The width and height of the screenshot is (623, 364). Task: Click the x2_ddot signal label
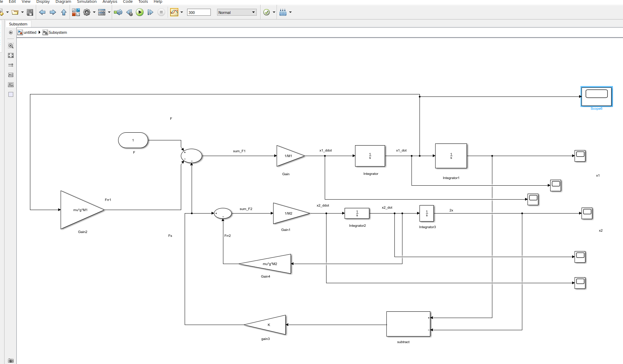(323, 206)
